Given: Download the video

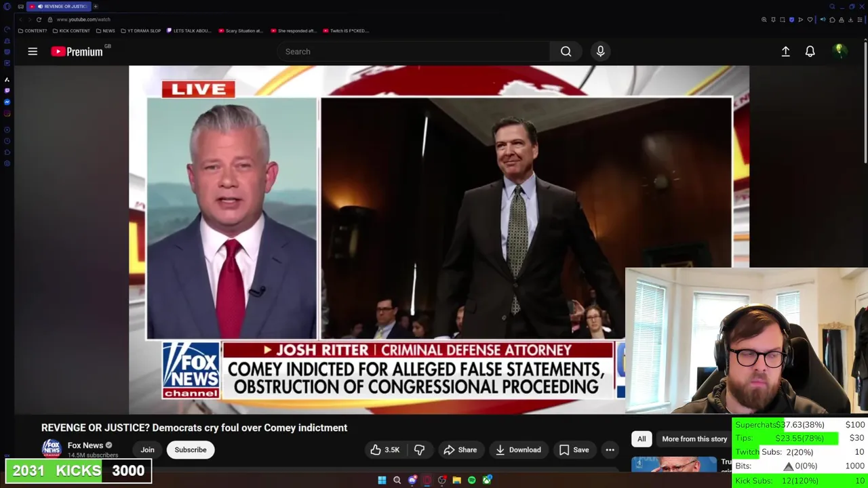Looking at the screenshot, I should [x=518, y=450].
